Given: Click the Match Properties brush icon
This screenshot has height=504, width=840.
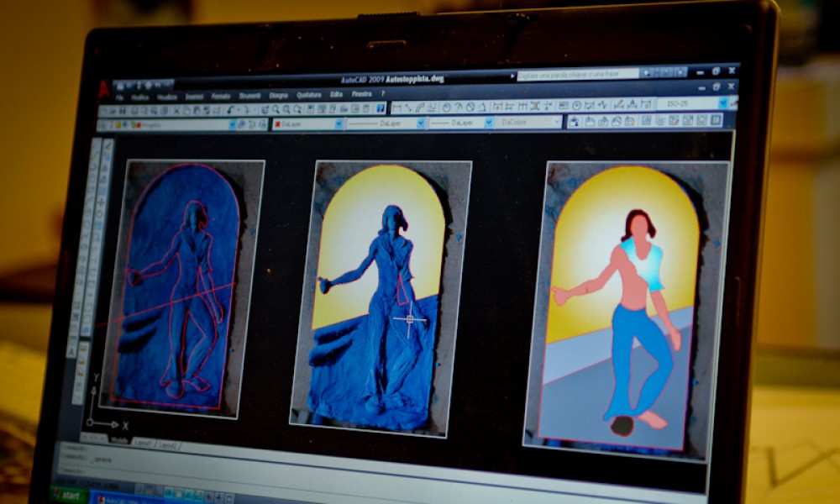Looking at the screenshot, I should click(x=207, y=110).
